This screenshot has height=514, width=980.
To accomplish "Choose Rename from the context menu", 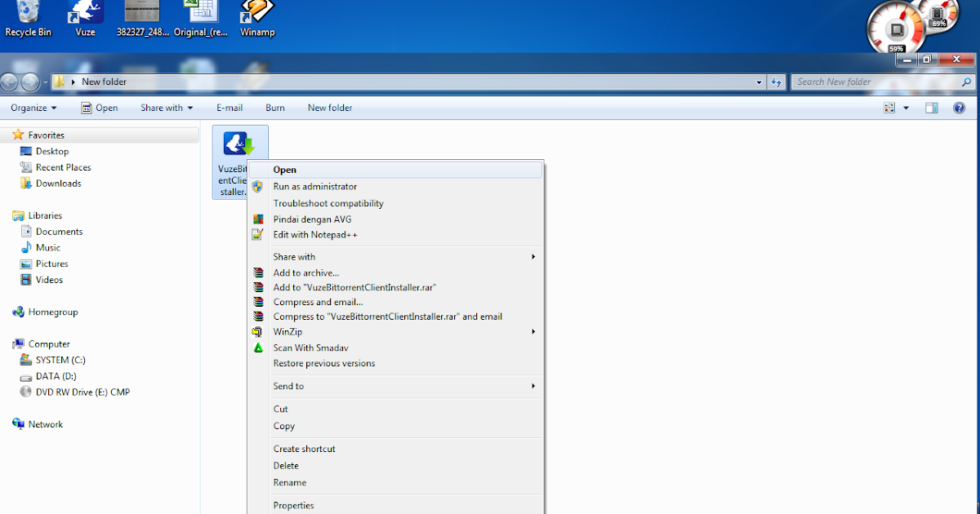I will coord(395,482).
